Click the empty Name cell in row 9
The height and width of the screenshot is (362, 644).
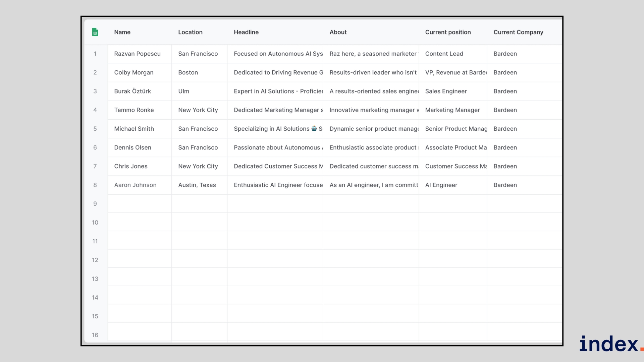[139, 204]
